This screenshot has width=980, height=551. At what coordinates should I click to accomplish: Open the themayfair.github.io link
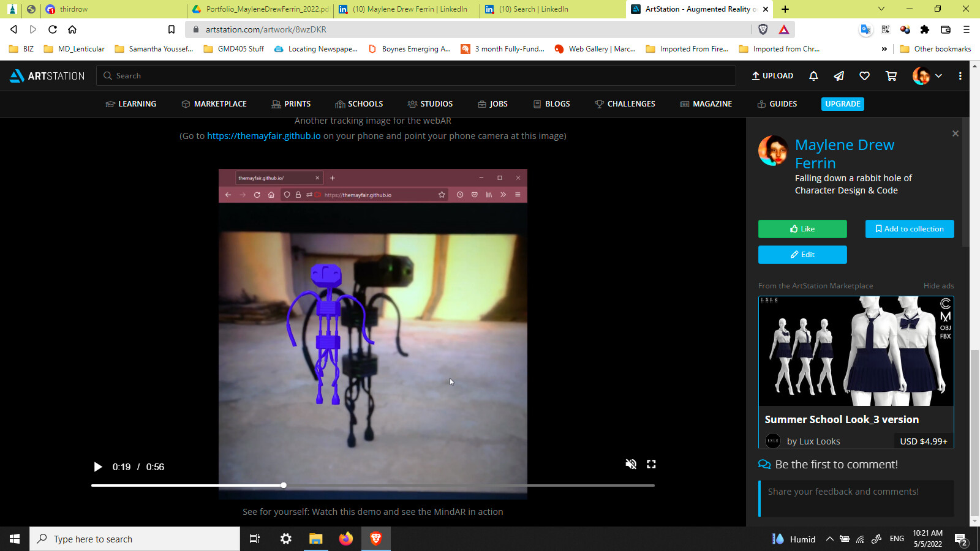(263, 135)
